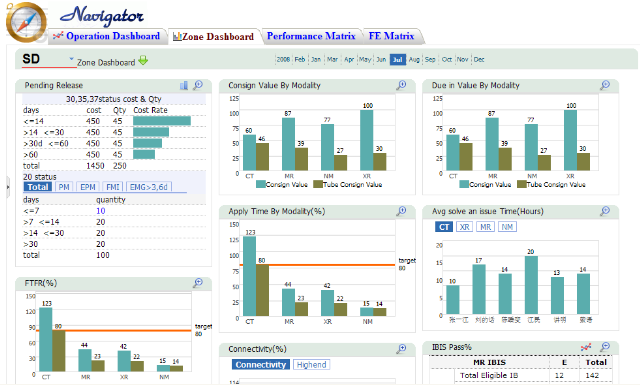Select the NM button in Avg solve time
The width and height of the screenshot is (640, 385).
pos(507,227)
